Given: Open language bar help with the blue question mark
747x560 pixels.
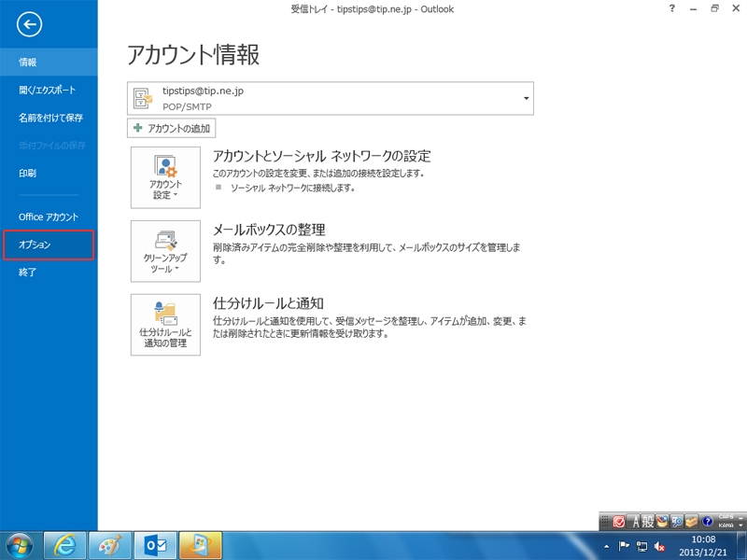Looking at the screenshot, I should (x=708, y=522).
